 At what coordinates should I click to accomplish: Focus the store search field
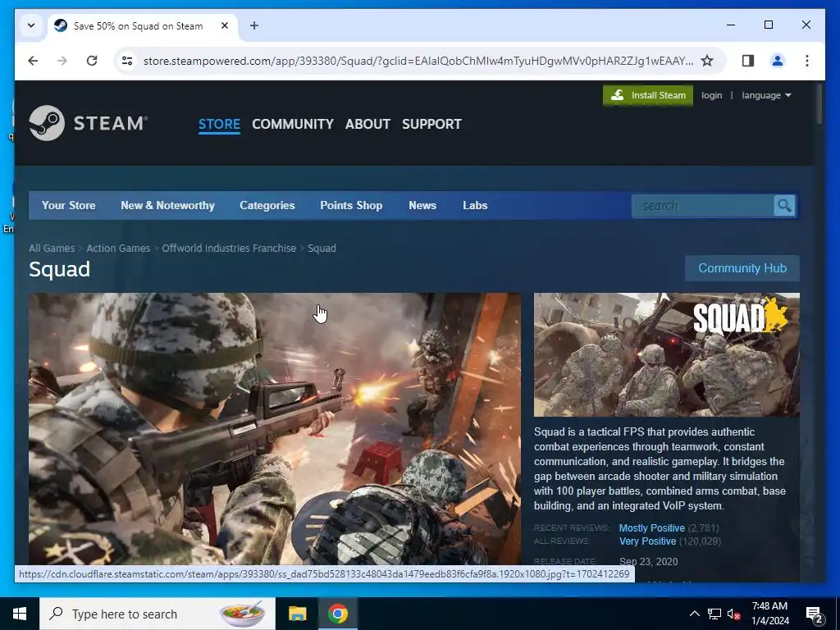click(702, 206)
